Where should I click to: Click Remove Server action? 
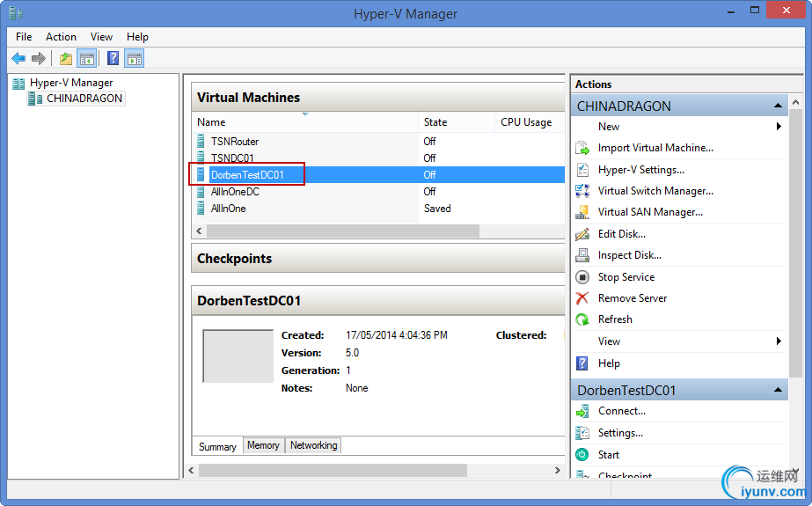[x=633, y=298]
